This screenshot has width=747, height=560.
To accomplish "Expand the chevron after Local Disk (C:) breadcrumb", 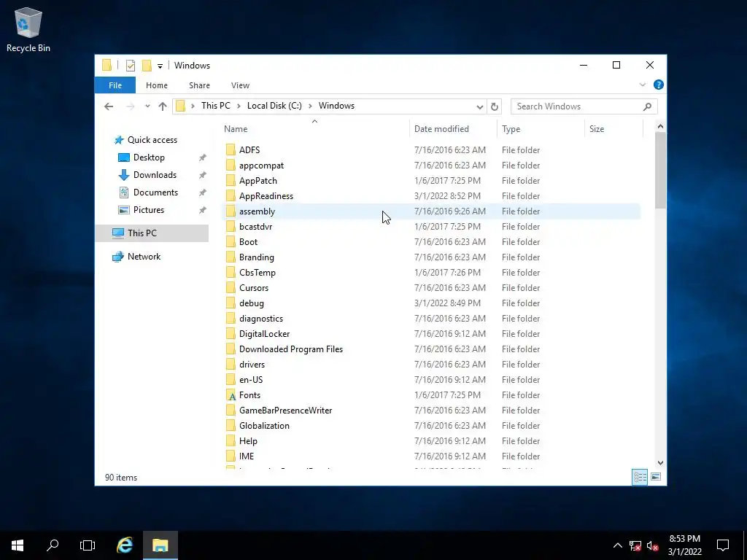I will [310, 106].
